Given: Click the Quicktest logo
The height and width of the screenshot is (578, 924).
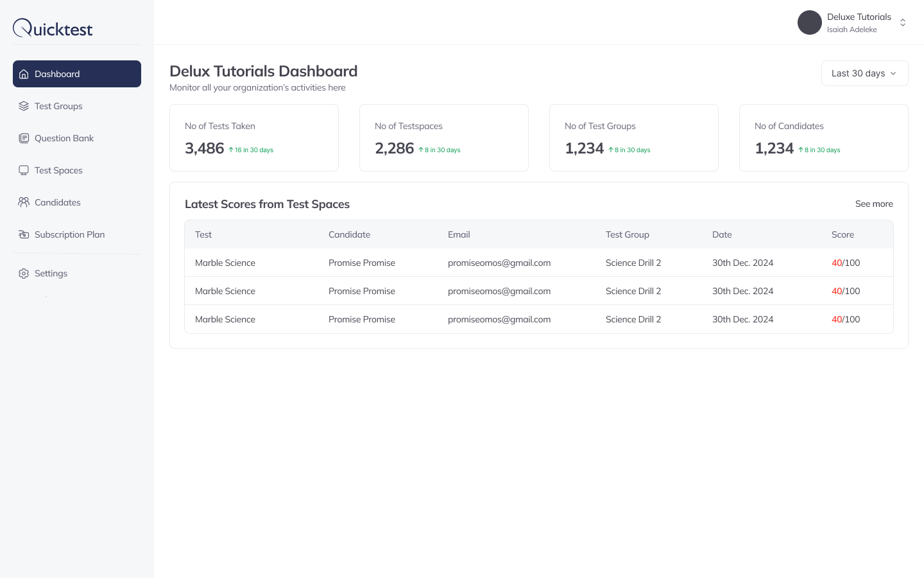Looking at the screenshot, I should coord(53,28).
